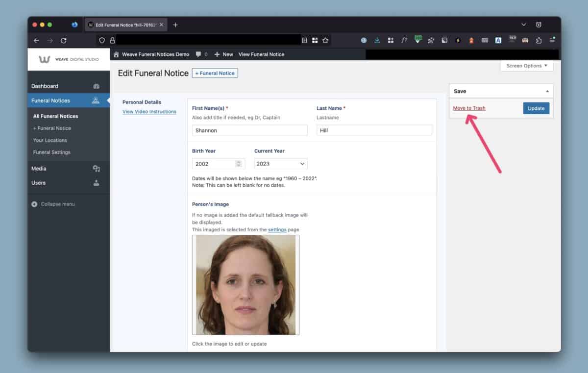Click the extensions puzzle icon

click(x=539, y=41)
